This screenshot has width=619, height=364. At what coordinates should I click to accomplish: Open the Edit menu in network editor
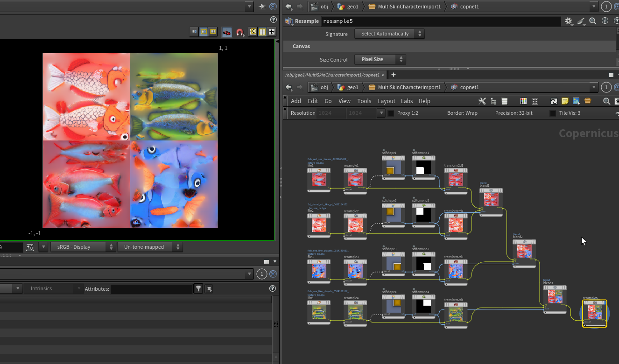313,101
